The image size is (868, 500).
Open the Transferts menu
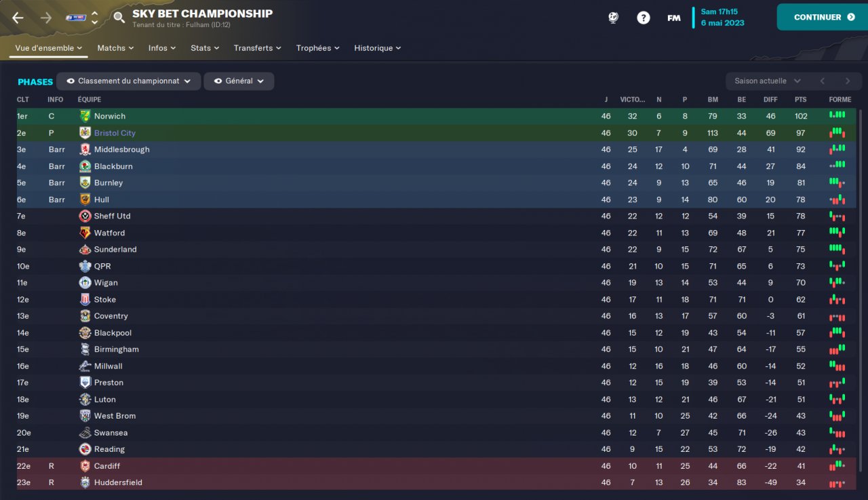(258, 48)
